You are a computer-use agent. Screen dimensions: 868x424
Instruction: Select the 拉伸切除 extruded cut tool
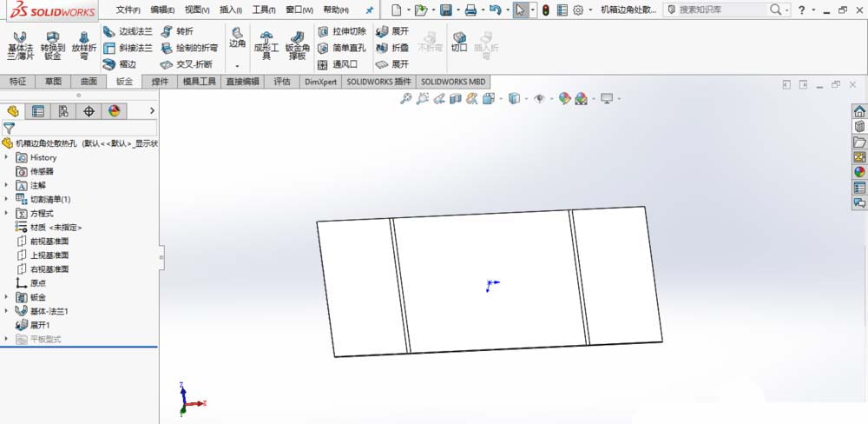(x=342, y=31)
